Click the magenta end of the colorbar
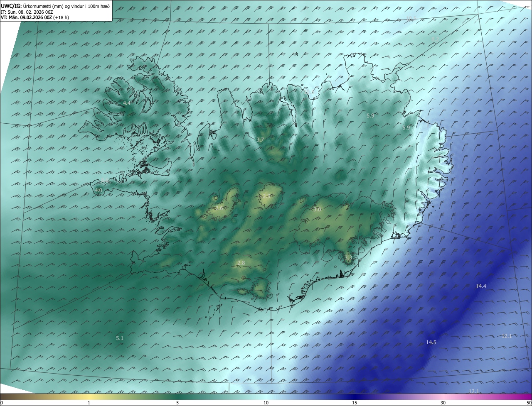 click(x=525, y=396)
